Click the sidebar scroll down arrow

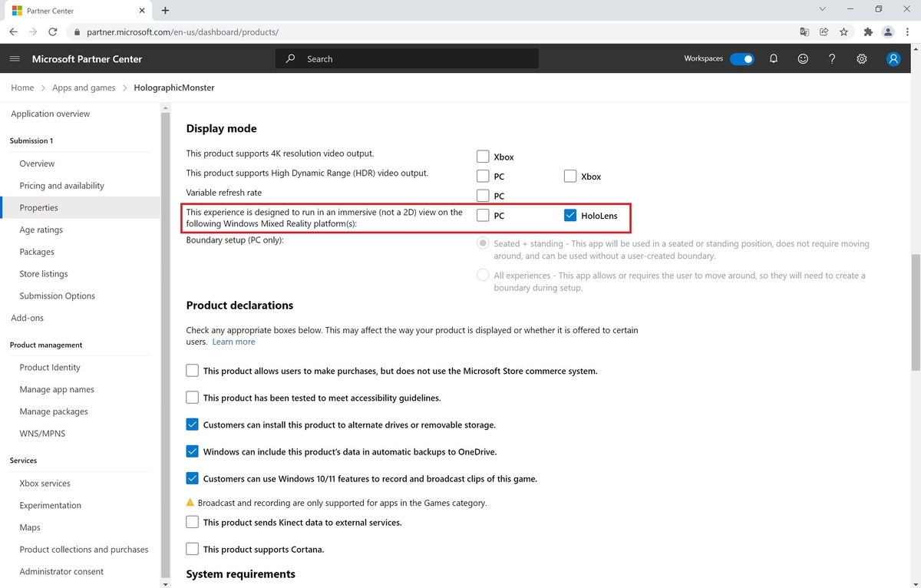165,583
